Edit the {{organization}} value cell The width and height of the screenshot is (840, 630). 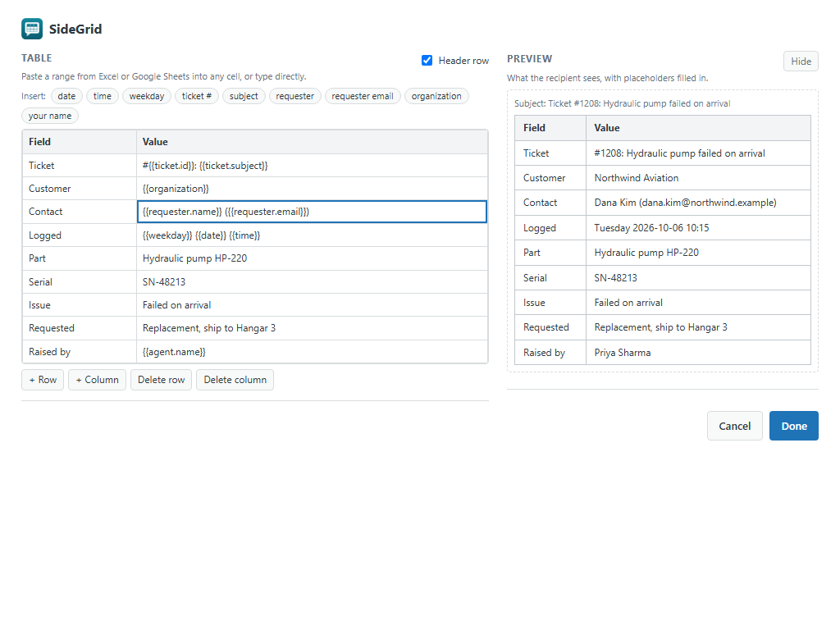[x=312, y=189]
